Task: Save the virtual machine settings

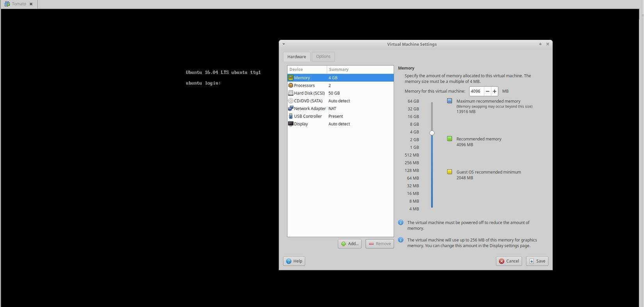Action: [537, 261]
